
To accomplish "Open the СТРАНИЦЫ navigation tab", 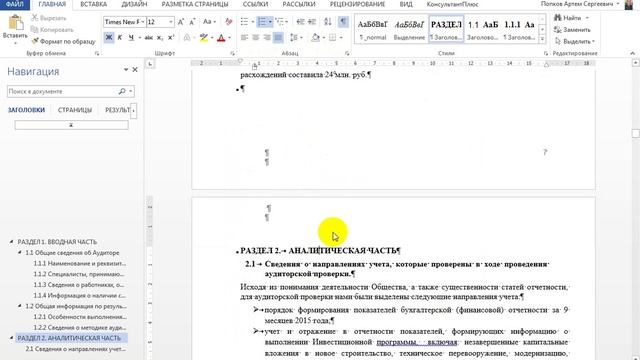I will (x=75, y=110).
